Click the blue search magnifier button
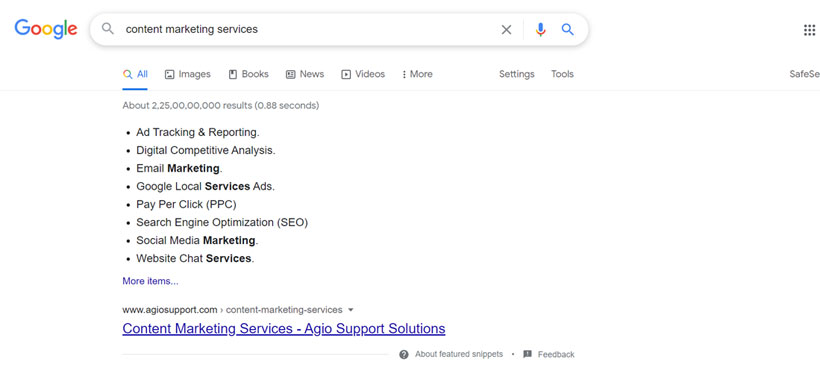This screenshot has width=820, height=378. click(568, 29)
